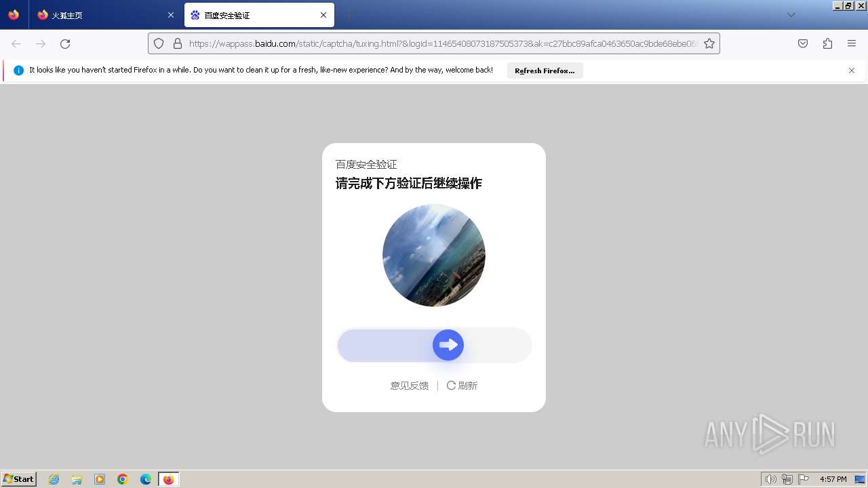The height and width of the screenshot is (488, 868).
Task: Launch Microsoft Edge from taskbar
Action: [x=146, y=479]
